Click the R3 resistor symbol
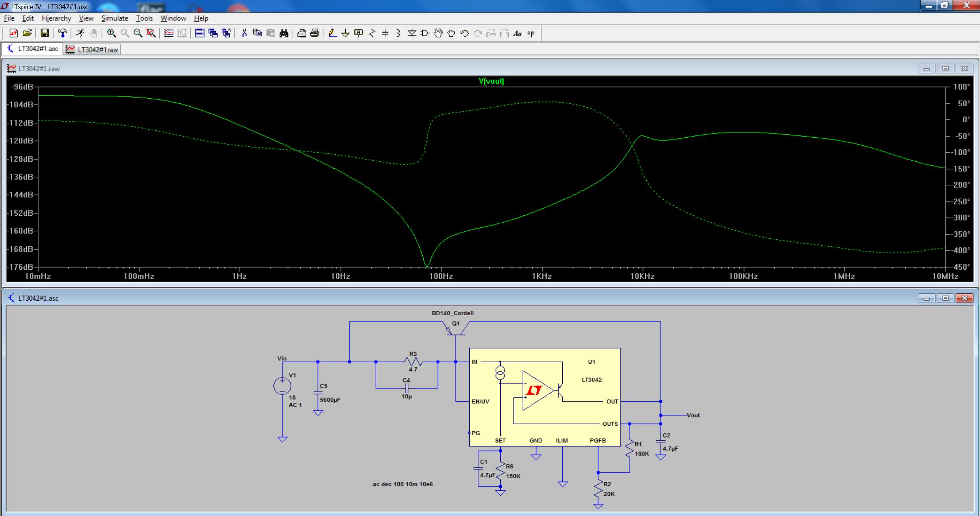Screen dimensions: 980x516 coord(413,361)
